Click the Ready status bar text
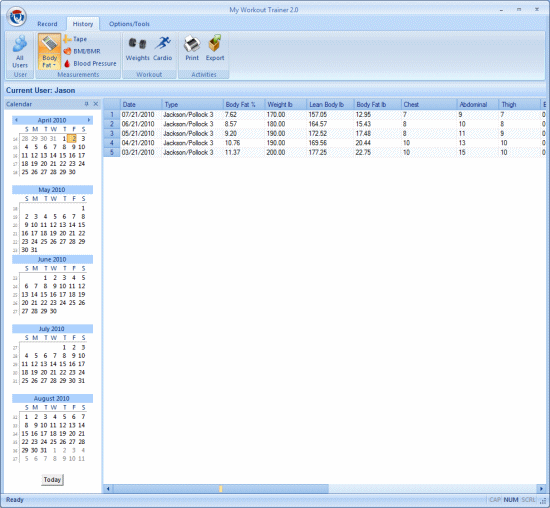 pos(15,500)
